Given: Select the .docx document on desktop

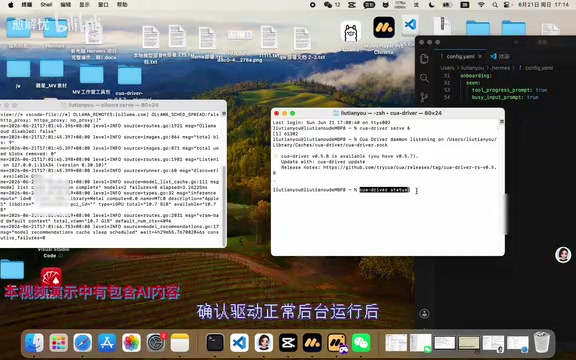Looking at the screenshot, I should 94,41.
